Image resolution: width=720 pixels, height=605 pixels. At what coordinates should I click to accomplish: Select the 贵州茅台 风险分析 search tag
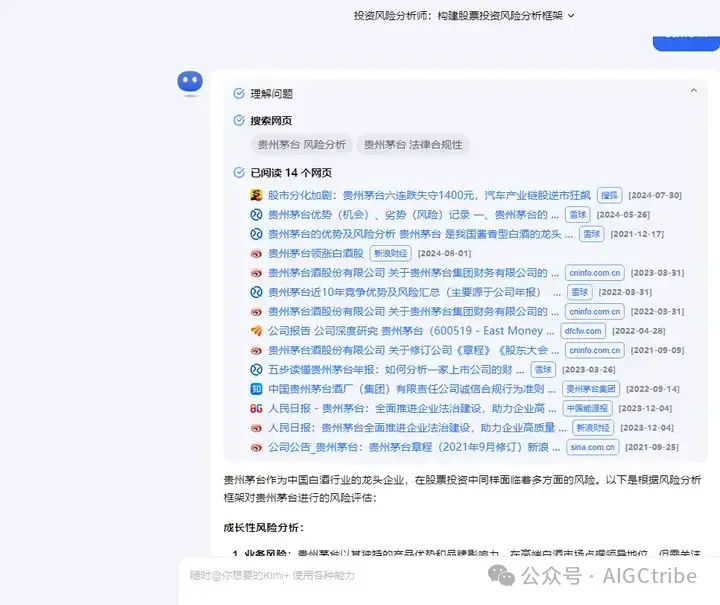coord(301,145)
